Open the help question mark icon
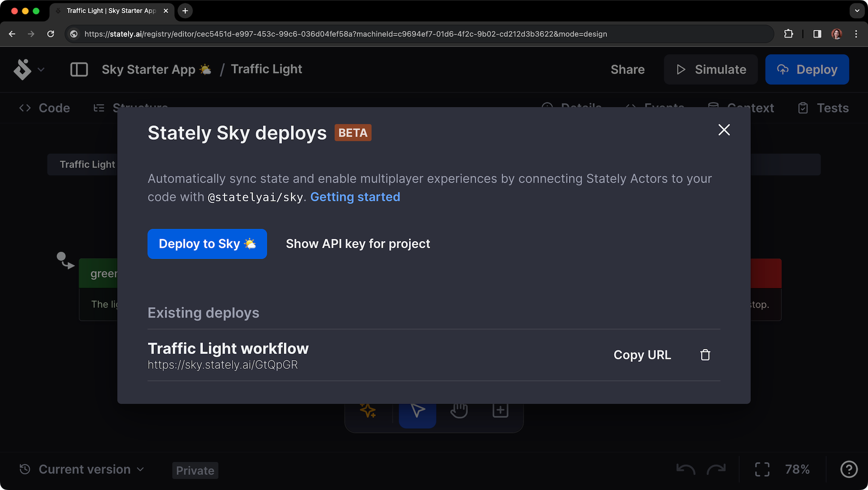This screenshot has height=490, width=868. (x=849, y=469)
